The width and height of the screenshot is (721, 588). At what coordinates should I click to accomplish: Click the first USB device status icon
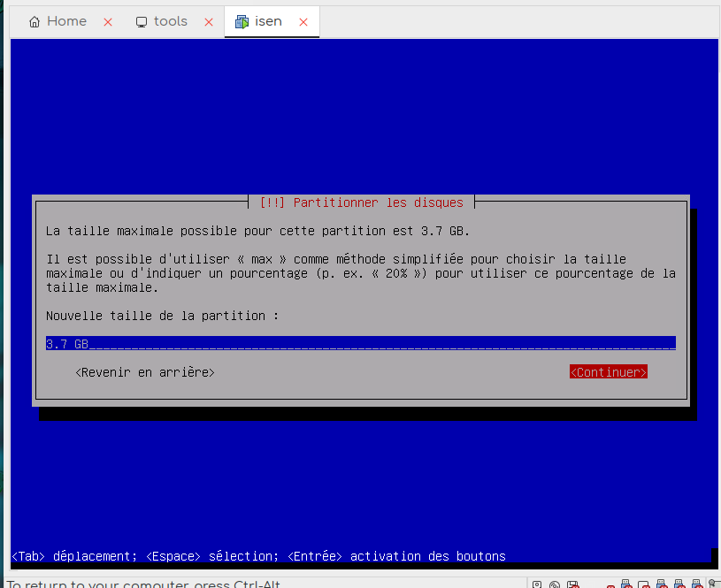point(626,584)
